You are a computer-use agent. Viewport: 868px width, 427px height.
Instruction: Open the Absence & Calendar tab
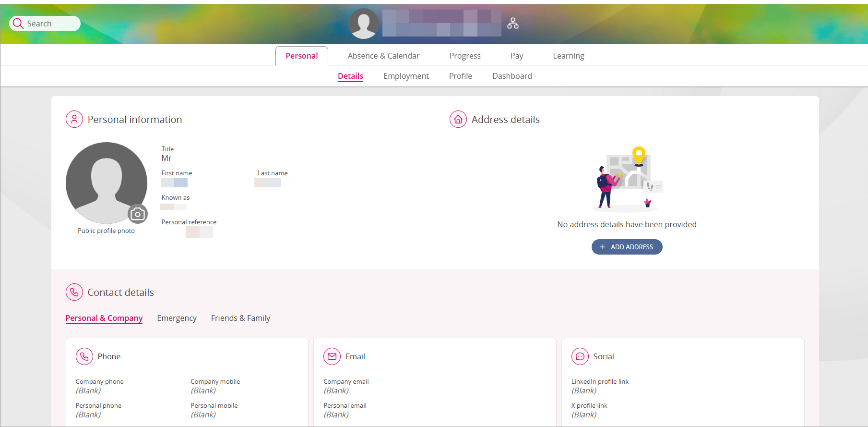point(383,56)
